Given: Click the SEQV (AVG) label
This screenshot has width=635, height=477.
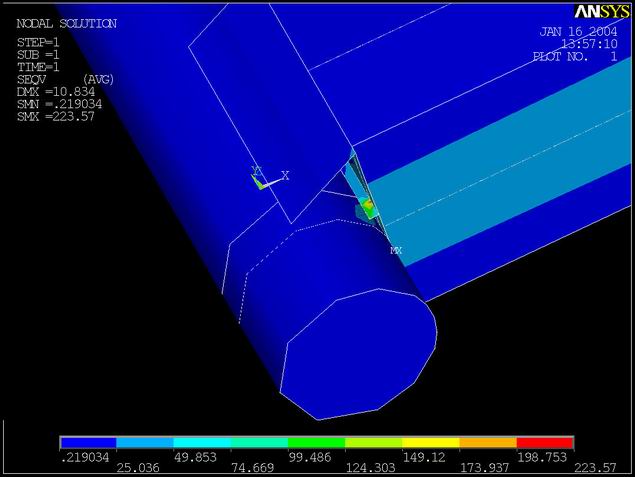Looking at the screenshot, I should click(65, 79).
